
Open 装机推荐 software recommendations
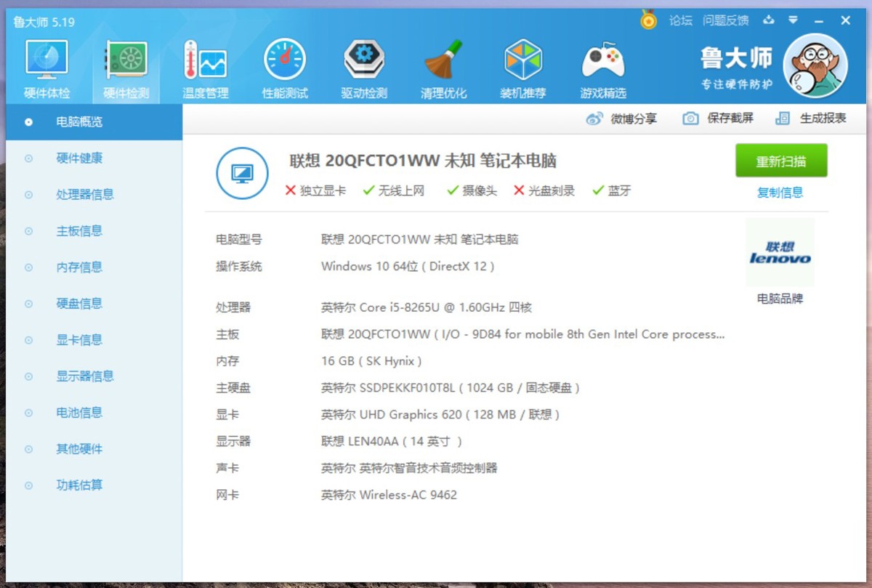point(523,70)
